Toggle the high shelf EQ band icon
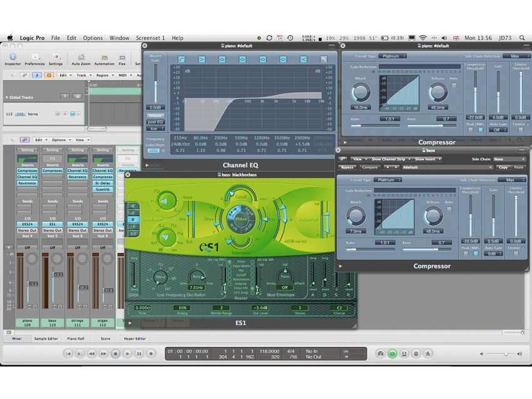532x399 pixels. pos(304,59)
